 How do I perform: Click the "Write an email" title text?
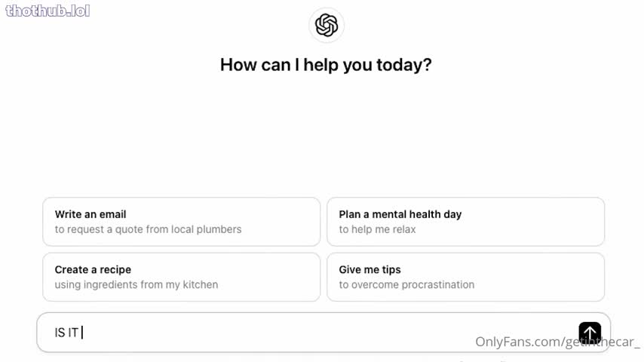90,214
